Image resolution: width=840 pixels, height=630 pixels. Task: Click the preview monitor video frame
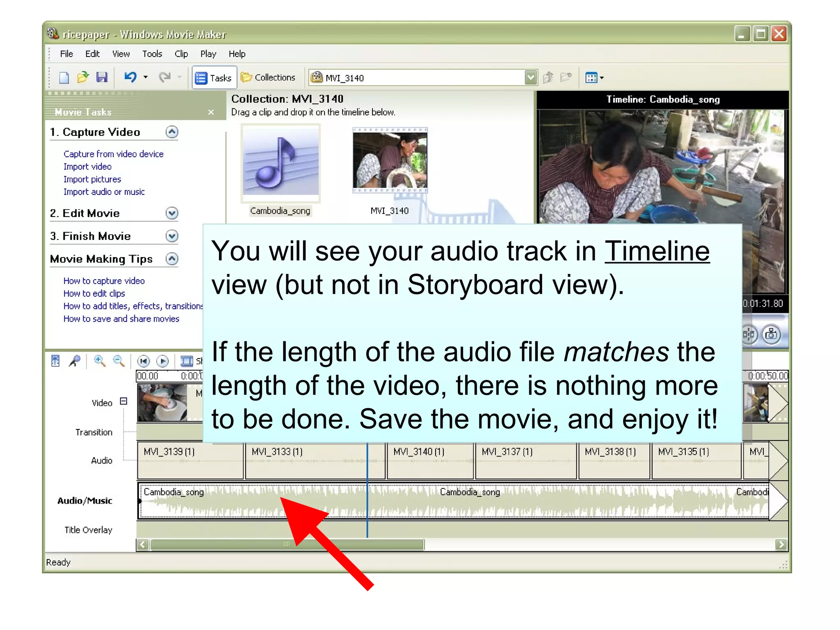pyautogui.click(x=662, y=166)
